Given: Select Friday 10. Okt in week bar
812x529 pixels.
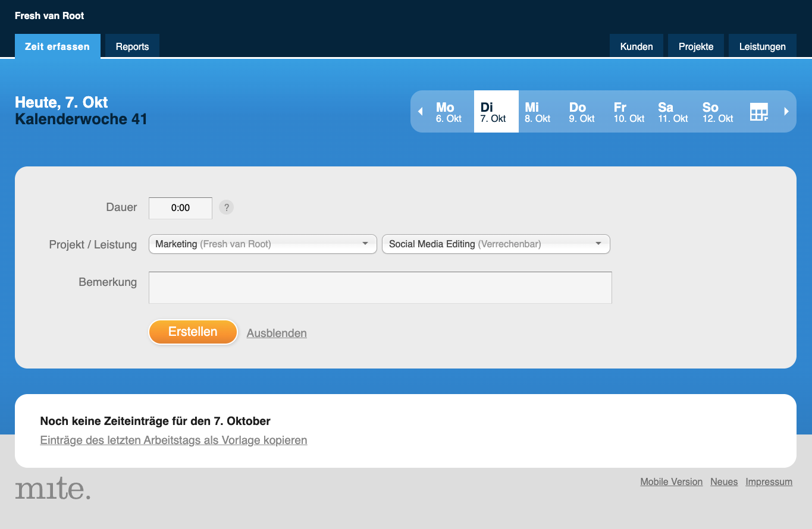Looking at the screenshot, I should pyautogui.click(x=628, y=112).
